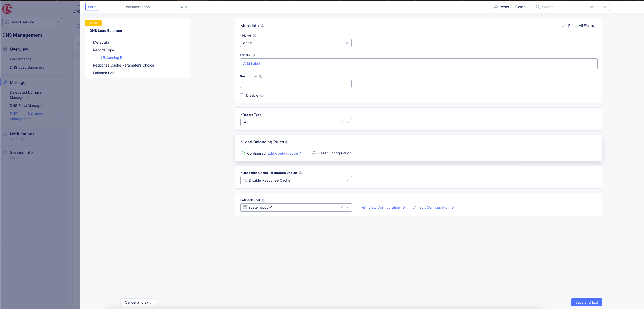Expand the Select service dropdown
The width and height of the screenshot is (644, 309).
pos(57,22)
